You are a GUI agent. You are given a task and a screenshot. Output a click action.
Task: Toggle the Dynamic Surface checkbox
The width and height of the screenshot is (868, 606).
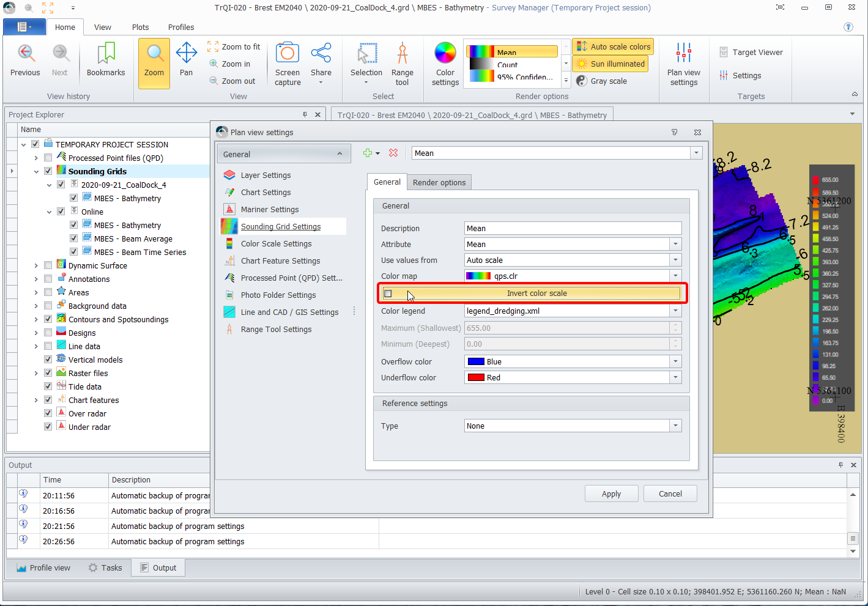[48, 265]
